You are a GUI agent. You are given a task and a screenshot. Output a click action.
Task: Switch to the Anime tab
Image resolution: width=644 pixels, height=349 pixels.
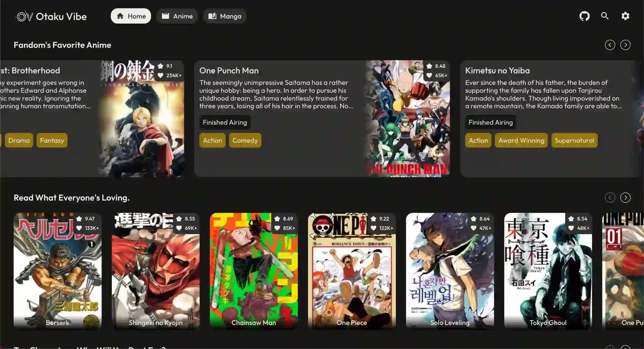(x=177, y=16)
